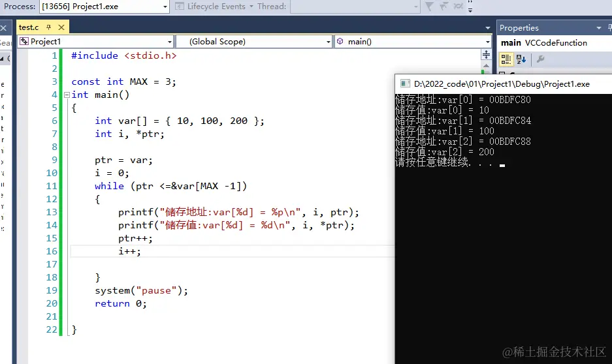Click the int main() declaration
Image resolution: width=612 pixels, height=364 pixels.
click(101, 95)
